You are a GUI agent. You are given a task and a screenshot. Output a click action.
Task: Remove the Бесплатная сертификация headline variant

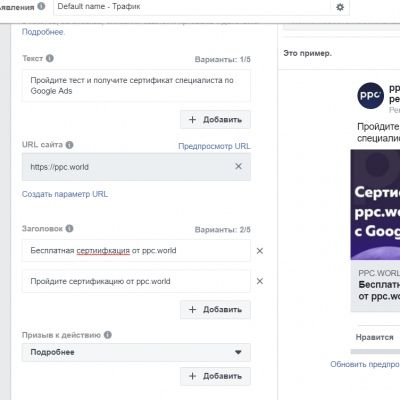click(260, 251)
